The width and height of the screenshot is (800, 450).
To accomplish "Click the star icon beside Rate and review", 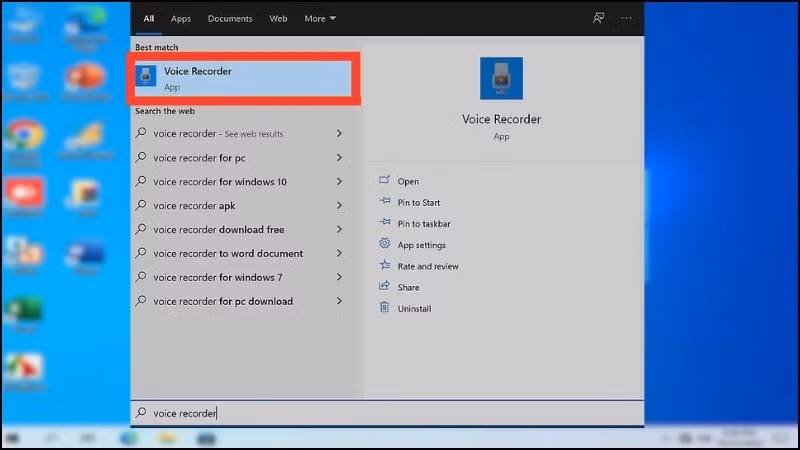I will [385, 265].
